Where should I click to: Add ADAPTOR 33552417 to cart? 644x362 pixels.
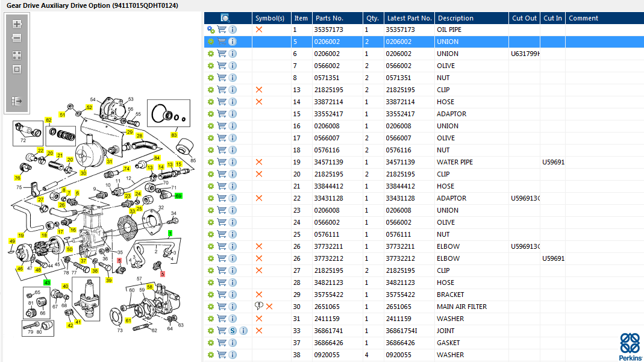click(222, 114)
